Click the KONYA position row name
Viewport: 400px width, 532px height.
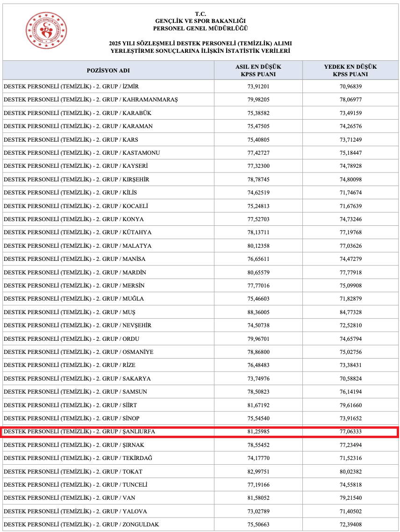[74, 220]
